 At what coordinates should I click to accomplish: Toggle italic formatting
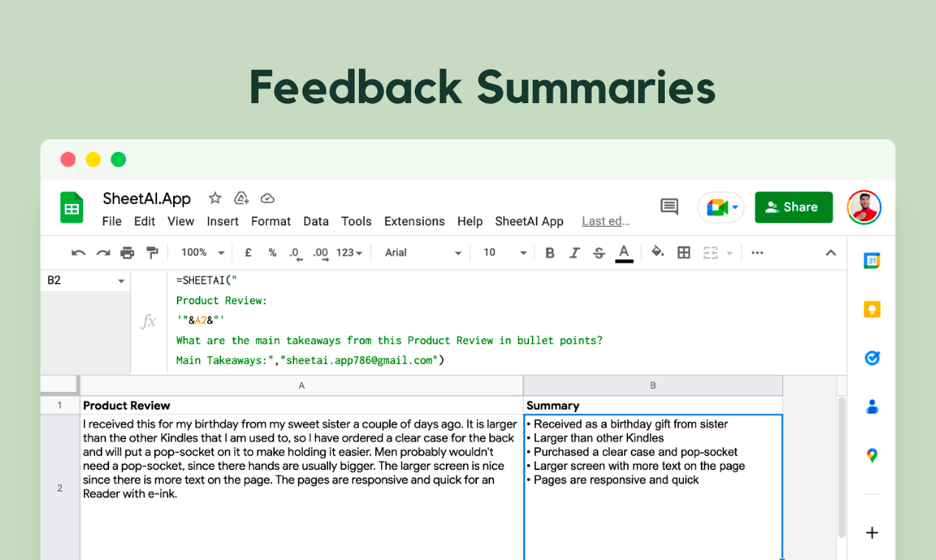point(575,253)
